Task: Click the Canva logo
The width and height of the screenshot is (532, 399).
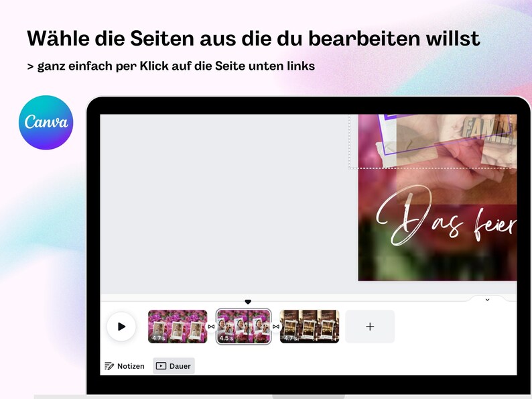Action: (46, 122)
